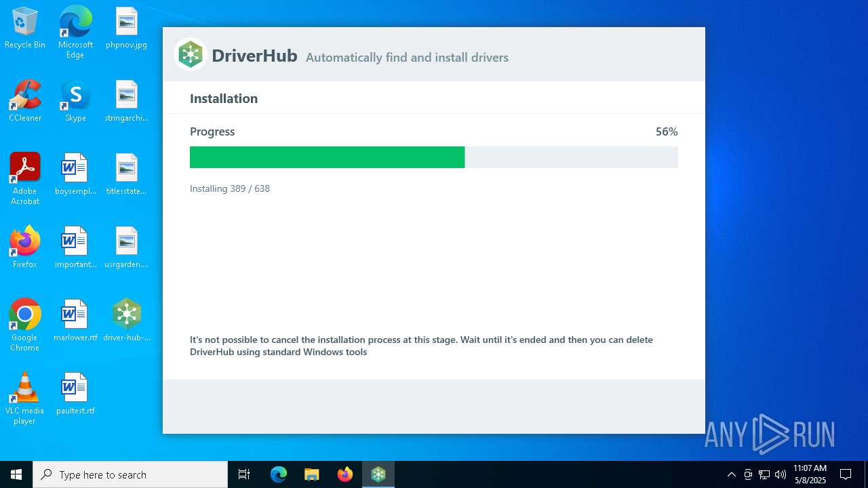Open File Explorer from the taskbar

coord(312,474)
